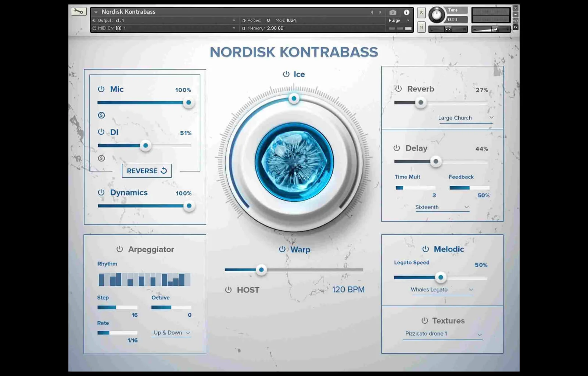Toggle the Ice power switch

click(x=286, y=74)
